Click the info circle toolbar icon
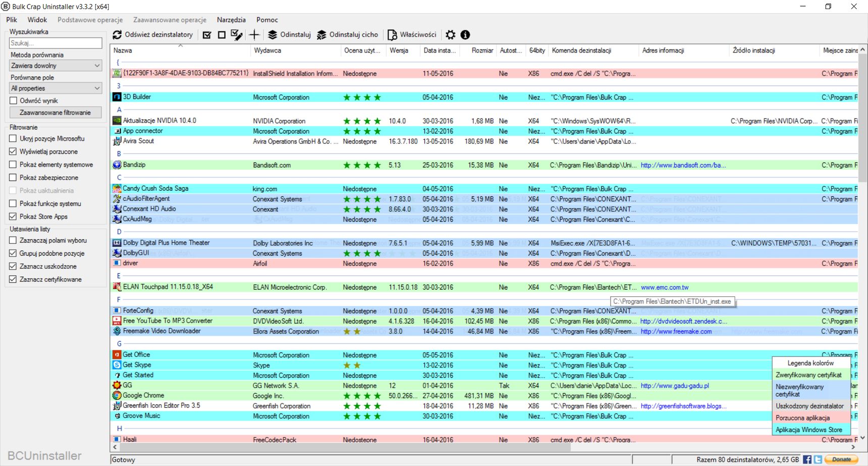This screenshot has height=466, width=868. [465, 35]
